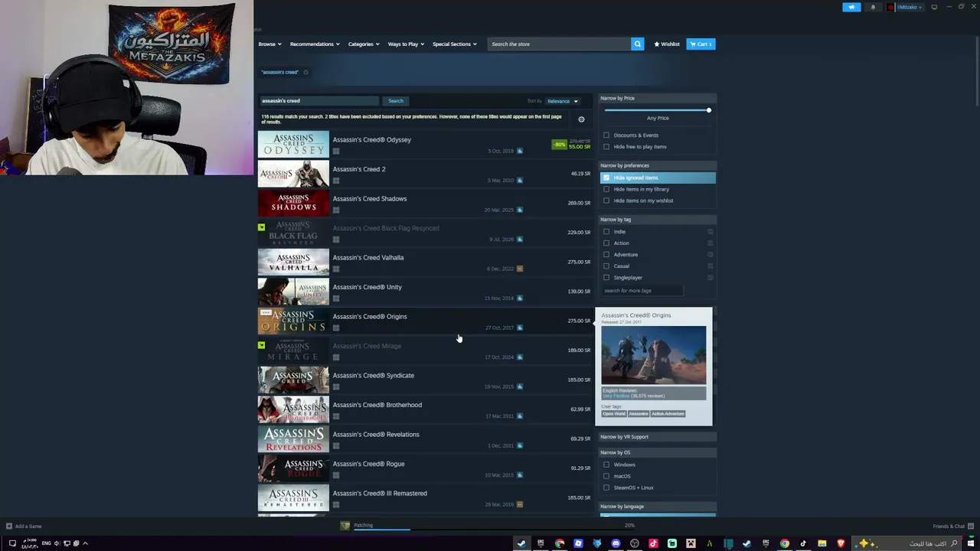Tick the Singleplayer tag checkbox
Screen dimensions: 980x551
606,278
